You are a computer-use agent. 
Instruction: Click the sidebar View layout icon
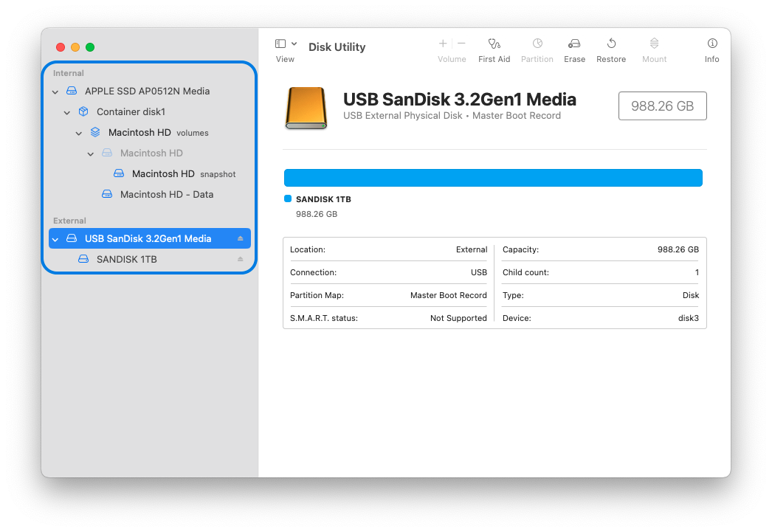pos(280,43)
